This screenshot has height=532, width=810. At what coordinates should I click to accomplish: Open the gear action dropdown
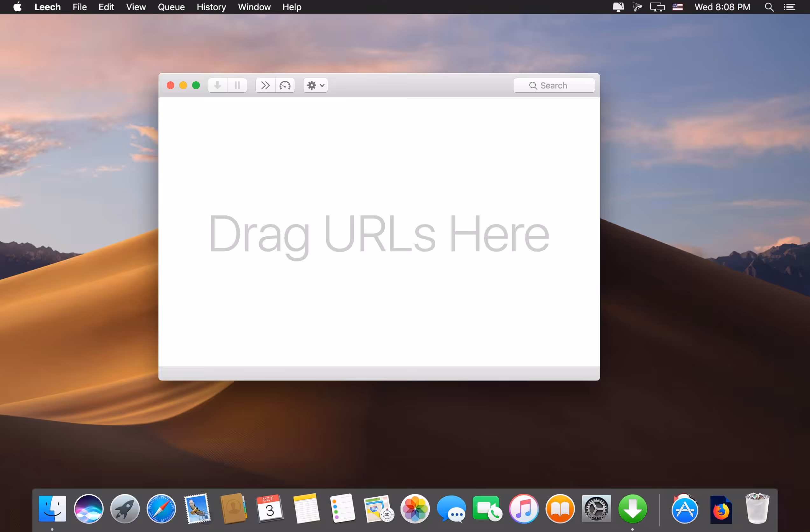pos(316,85)
